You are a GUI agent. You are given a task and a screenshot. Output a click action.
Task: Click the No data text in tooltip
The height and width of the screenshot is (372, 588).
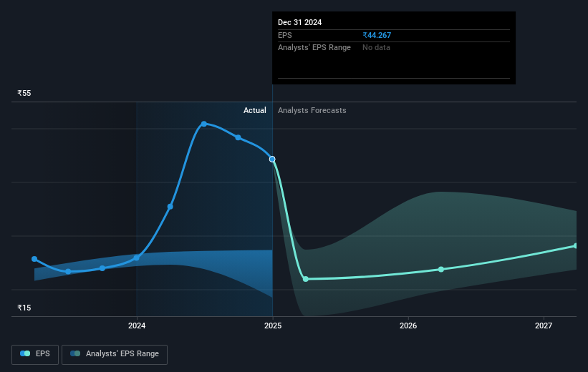[x=376, y=48]
